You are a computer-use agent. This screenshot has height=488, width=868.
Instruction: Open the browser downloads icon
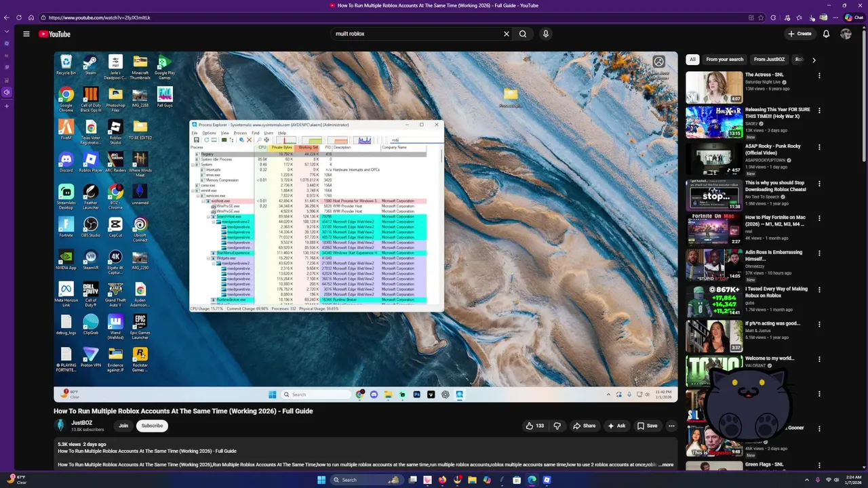812,18
